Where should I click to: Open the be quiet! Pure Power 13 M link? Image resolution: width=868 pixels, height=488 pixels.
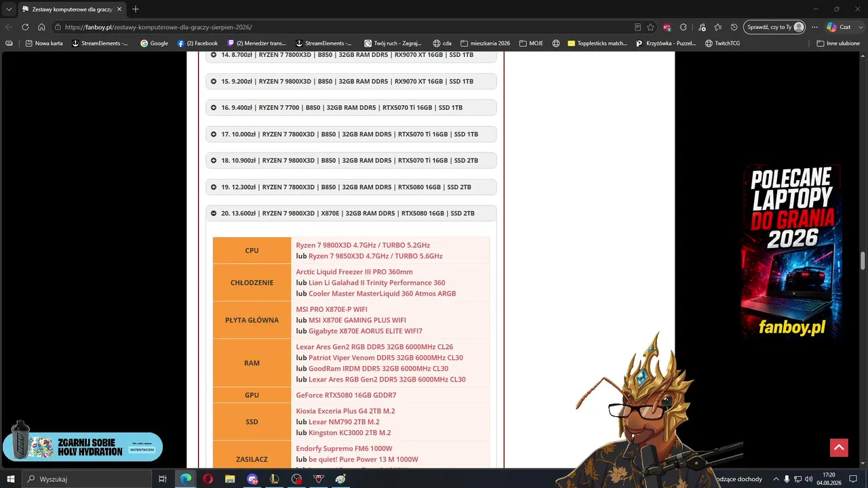[363, 460]
